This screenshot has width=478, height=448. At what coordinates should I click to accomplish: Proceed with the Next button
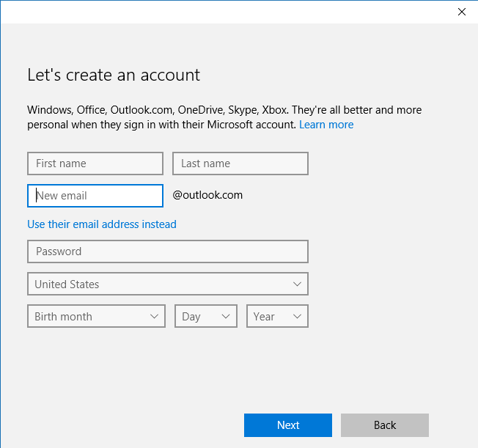coord(288,425)
